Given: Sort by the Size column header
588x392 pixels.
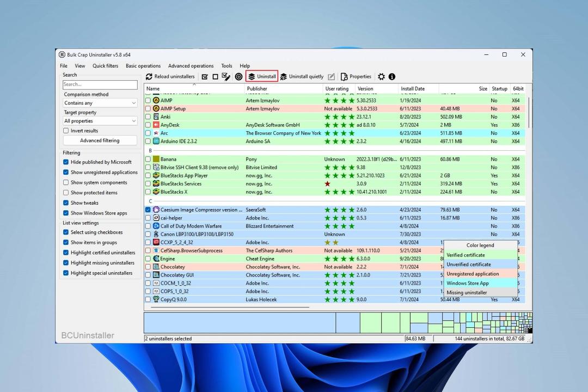Looking at the screenshot, I should coord(464,89).
